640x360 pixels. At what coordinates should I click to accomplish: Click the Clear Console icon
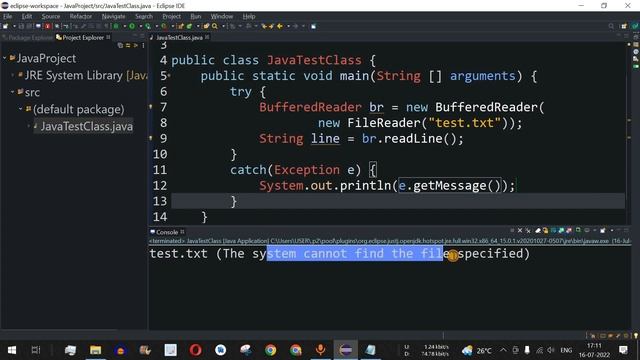(x=538, y=231)
